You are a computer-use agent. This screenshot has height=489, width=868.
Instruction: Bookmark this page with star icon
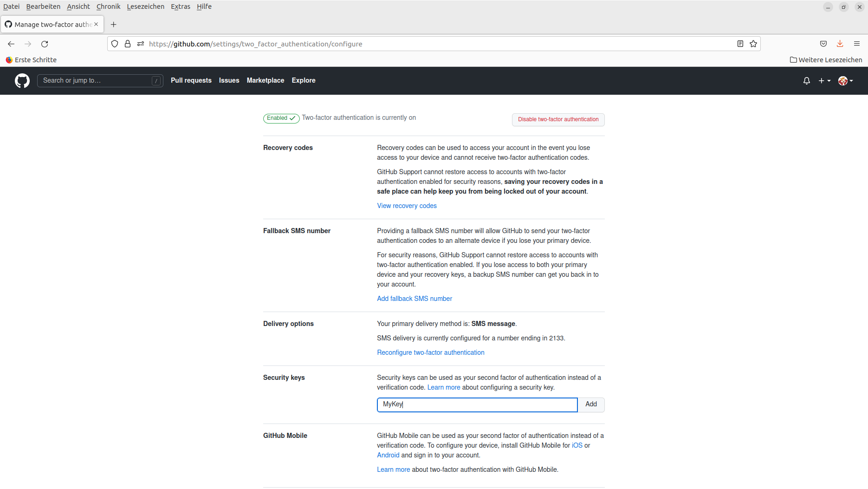753,44
